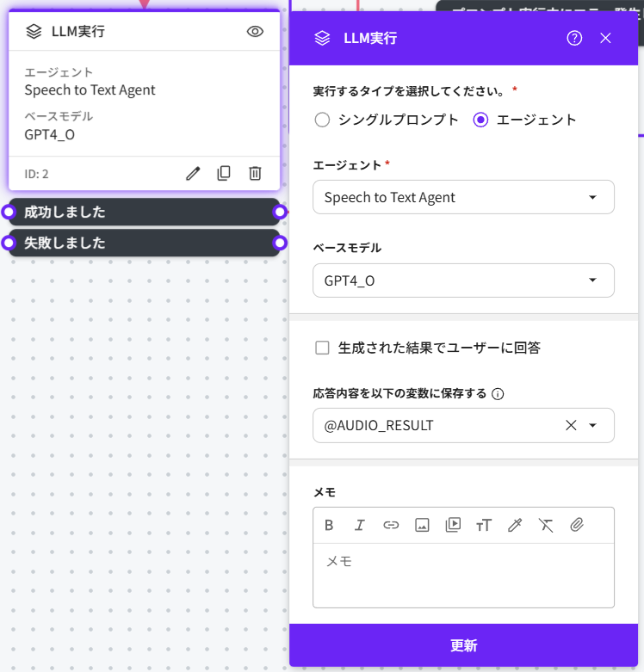Select the シングルプロンプト radio option
This screenshot has width=644, height=672.
coord(323,120)
